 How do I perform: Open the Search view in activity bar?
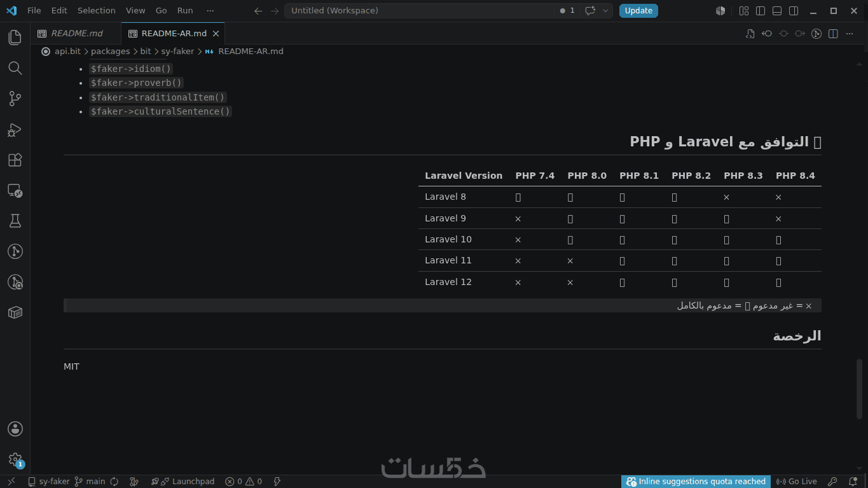coord(15,68)
